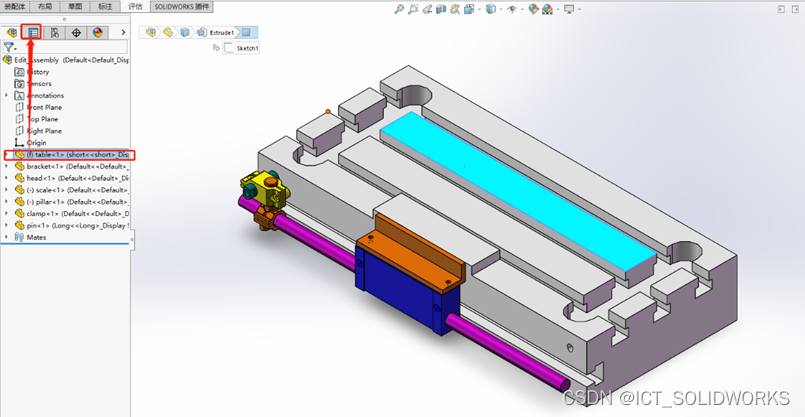Switch to the 评估 ribbon tab
The image size is (805, 417).
coord(135,7)
